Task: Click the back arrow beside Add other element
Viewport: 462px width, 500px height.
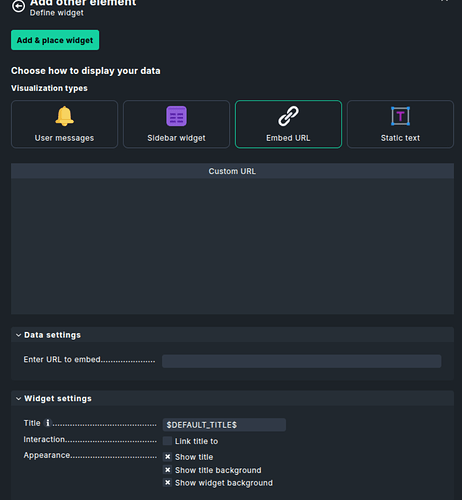Action: (x=18, y=6)
